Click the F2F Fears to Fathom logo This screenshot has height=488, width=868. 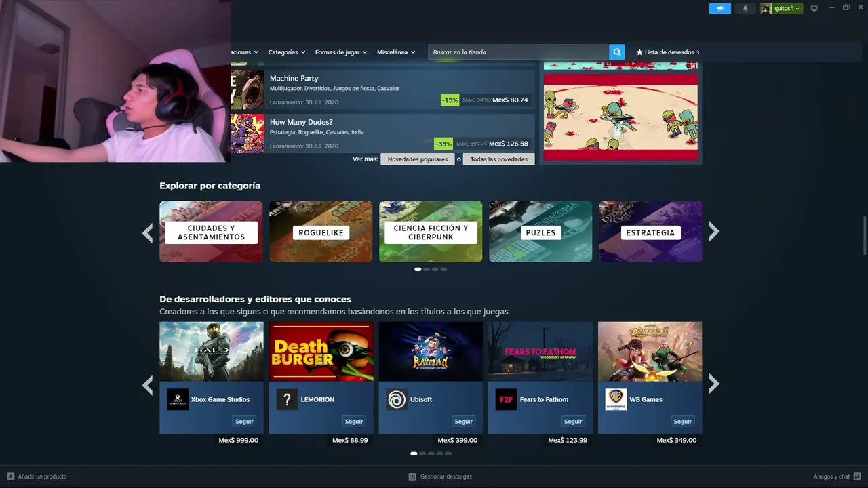(x=506, y=399)
